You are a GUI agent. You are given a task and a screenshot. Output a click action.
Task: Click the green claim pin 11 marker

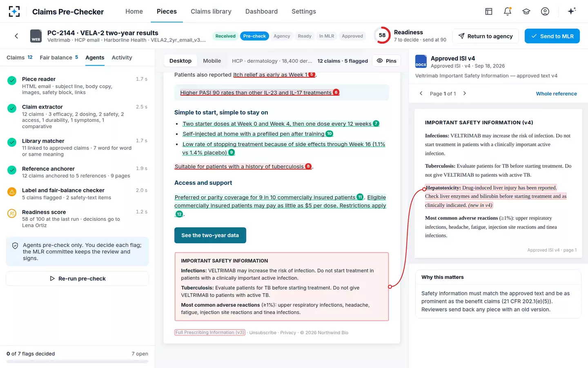click(x=360, y=197)
